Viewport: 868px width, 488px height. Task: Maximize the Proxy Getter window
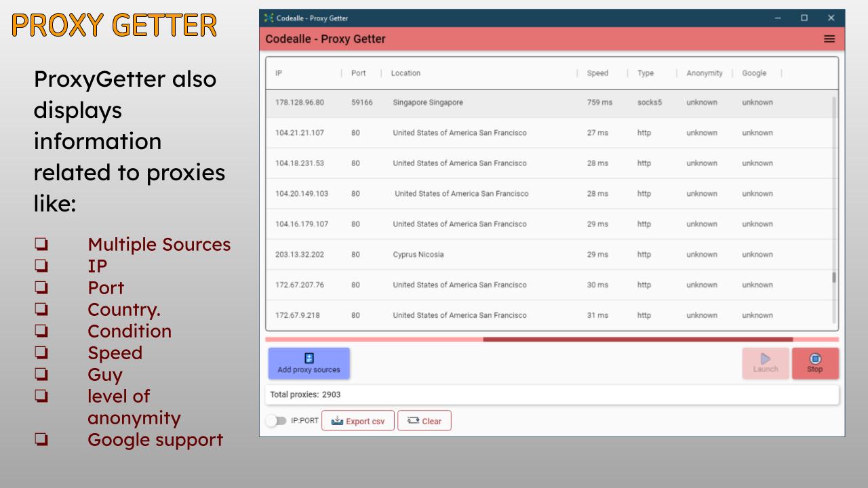804,18
